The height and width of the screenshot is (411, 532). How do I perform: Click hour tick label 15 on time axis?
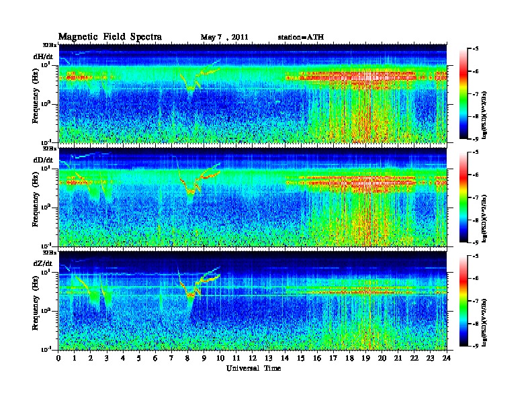[x=301, y=358]
